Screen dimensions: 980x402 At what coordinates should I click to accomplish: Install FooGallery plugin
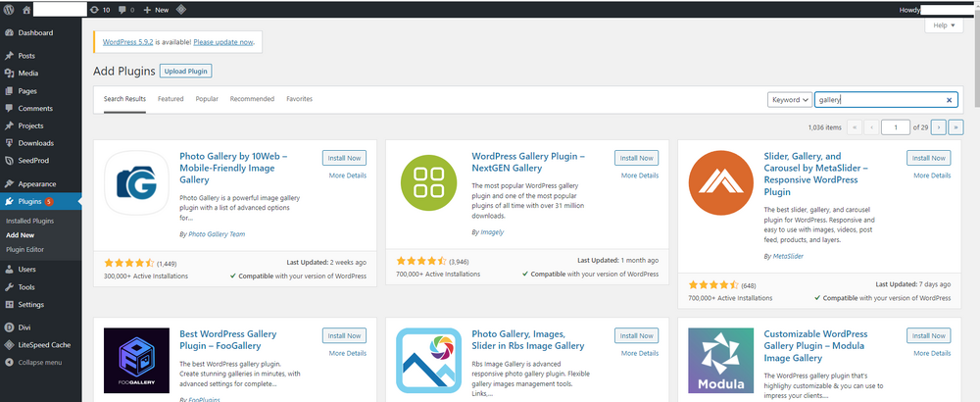pos(344,335)
